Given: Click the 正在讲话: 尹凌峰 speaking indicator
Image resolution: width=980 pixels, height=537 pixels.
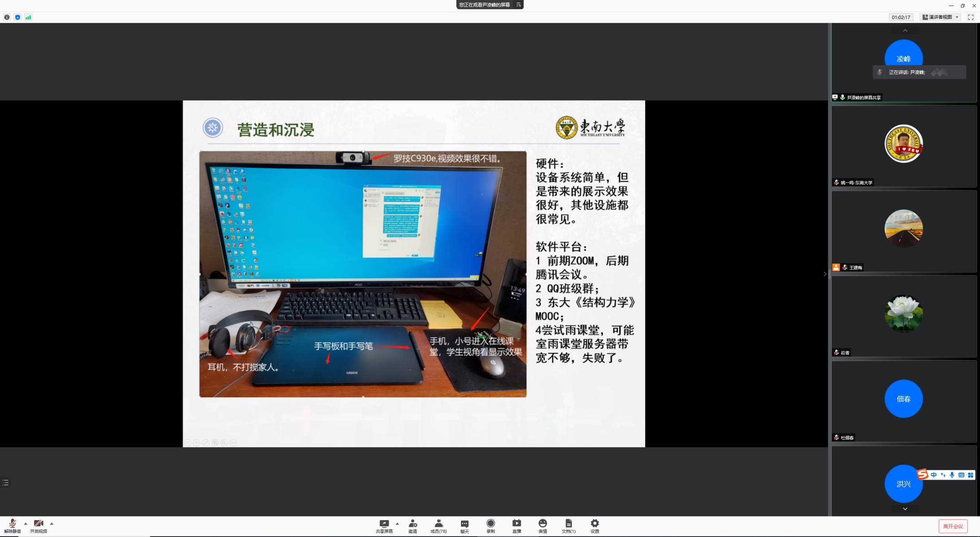Looking at the screenshot, I should pos(919,72).
